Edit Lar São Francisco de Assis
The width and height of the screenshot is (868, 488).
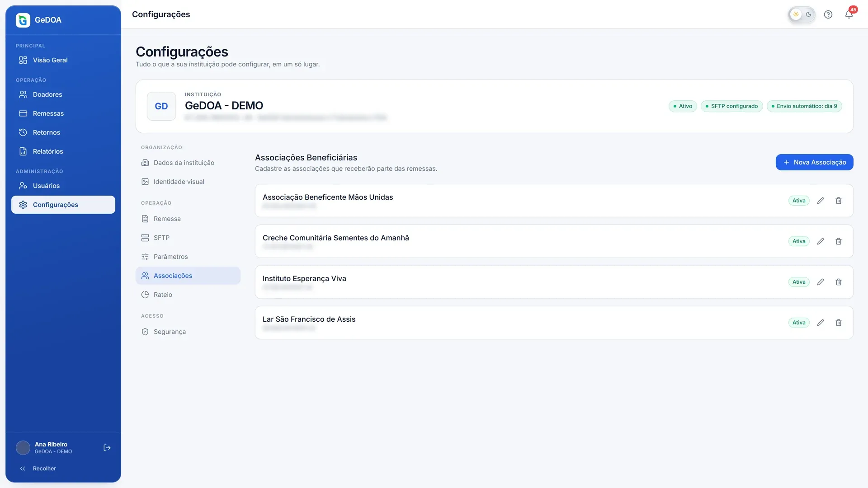click(x=821, y=323)
